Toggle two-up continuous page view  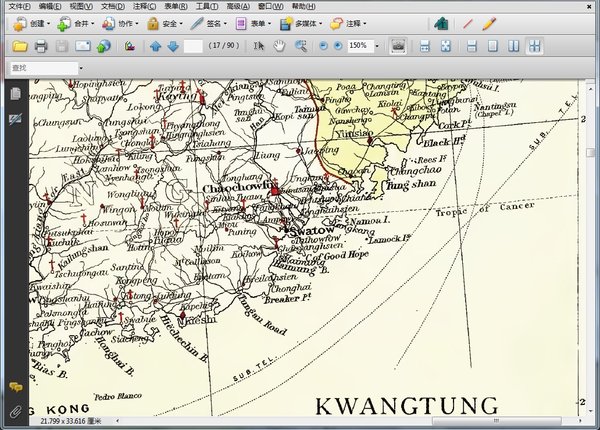pos(535,46)
